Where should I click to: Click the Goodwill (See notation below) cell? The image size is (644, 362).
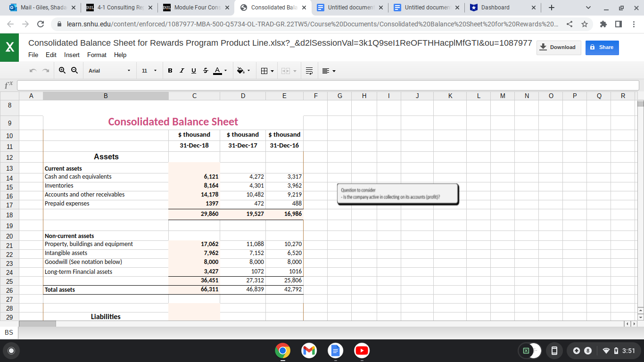106,262
